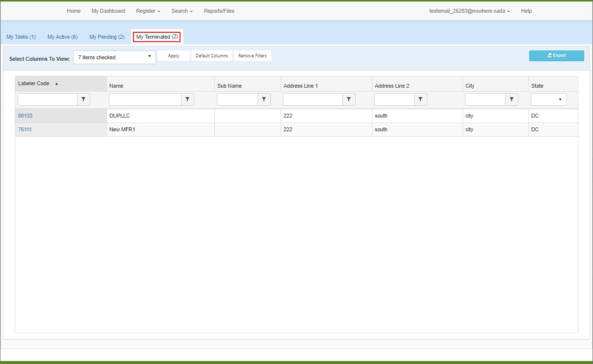Open the Search menu dropdown
Viewport: 593px width, 364px height.
tap(181, 11)
